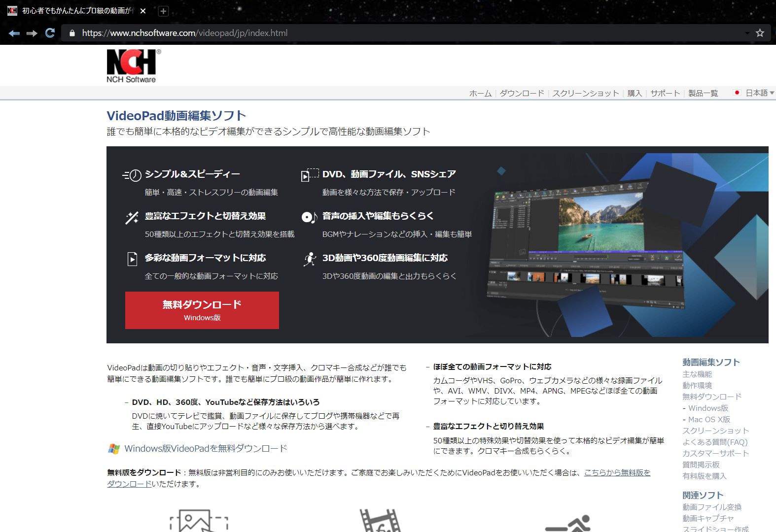Open 動画キャプチャ in the sidebar

[708, 519]
